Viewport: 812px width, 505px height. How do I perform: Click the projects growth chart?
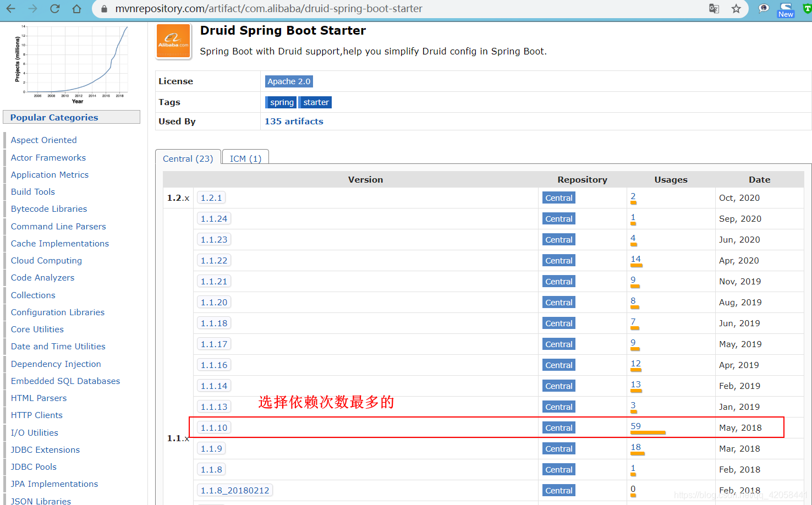72,64
